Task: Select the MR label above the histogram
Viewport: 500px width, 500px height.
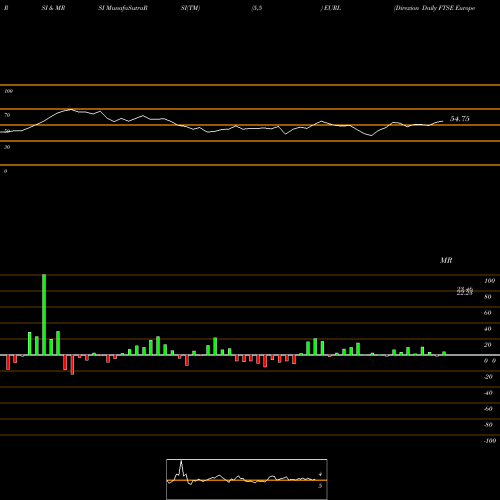Action: coord(446,260)
